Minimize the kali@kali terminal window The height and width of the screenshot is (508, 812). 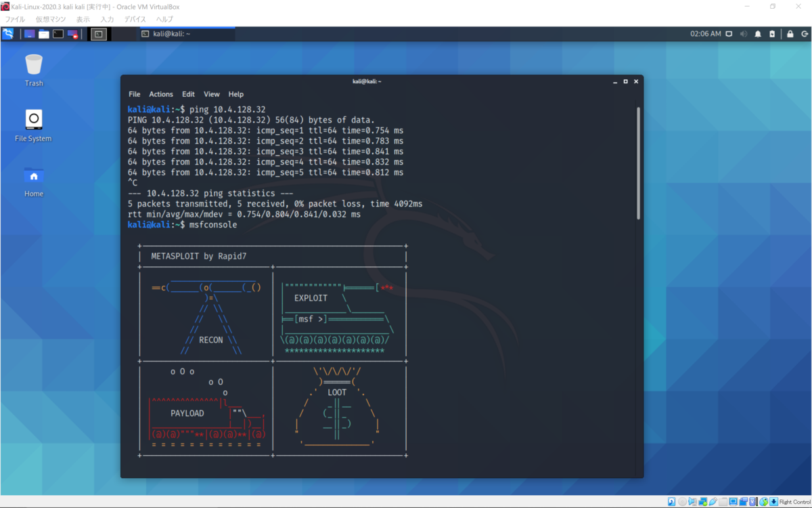point(614,81)
